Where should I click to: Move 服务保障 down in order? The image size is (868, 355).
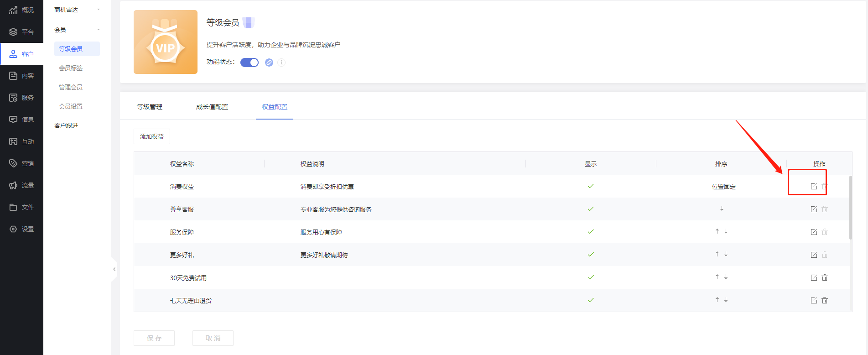[x=726, y=231]
